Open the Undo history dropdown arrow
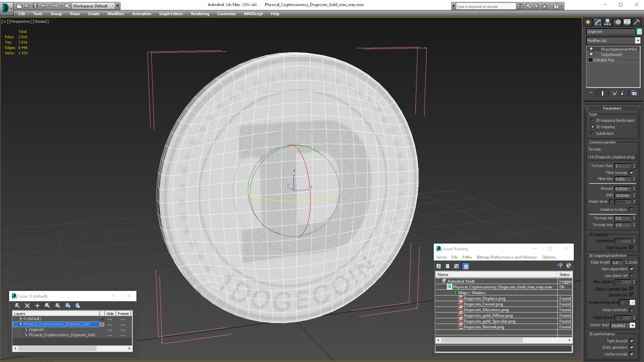This screenshot has width=644, height=362. tap(49, 6)
